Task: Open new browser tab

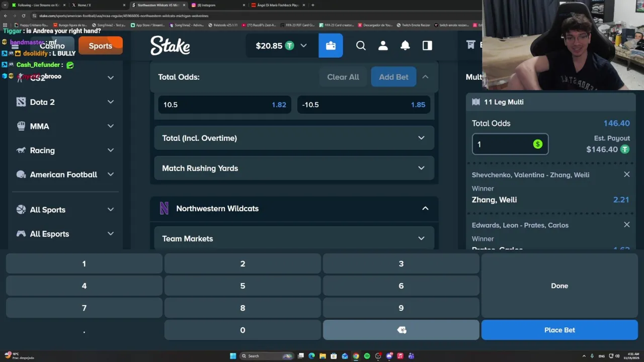Action: (313, 5)
